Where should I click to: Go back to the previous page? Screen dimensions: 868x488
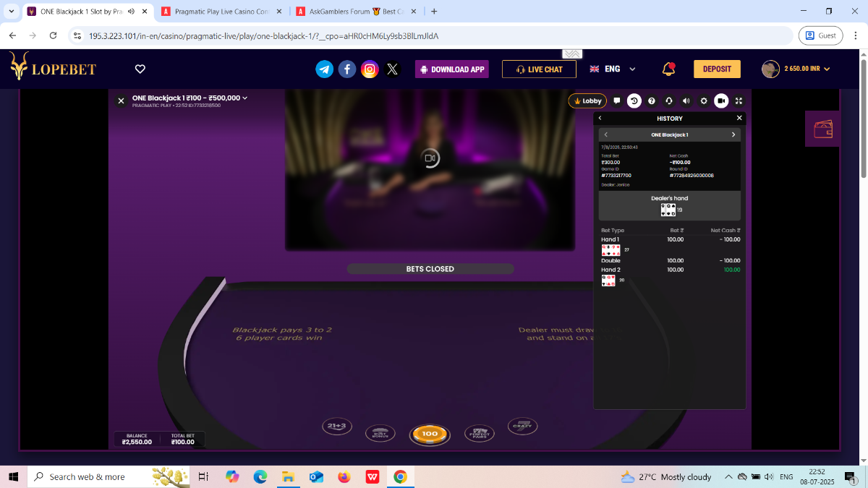[12, 35]
